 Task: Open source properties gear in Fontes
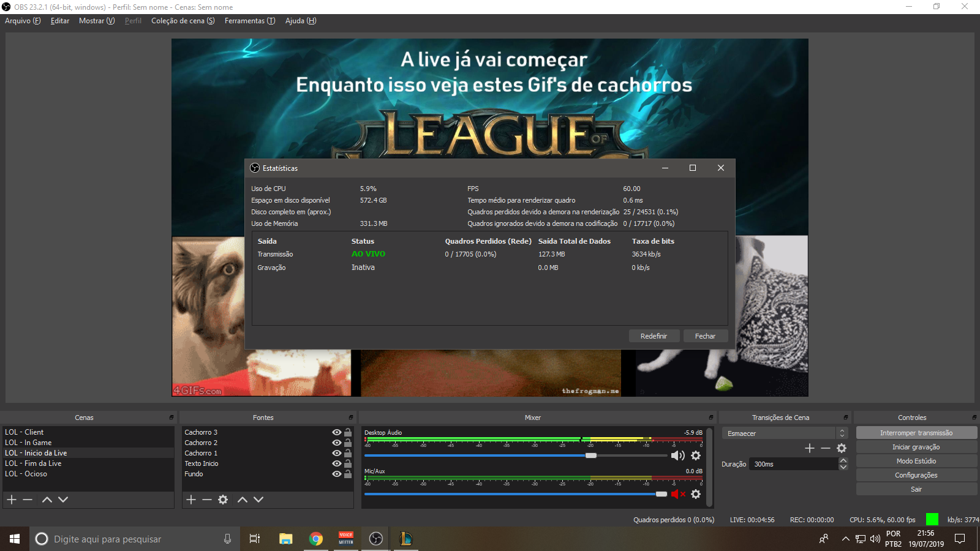point(223,500)
